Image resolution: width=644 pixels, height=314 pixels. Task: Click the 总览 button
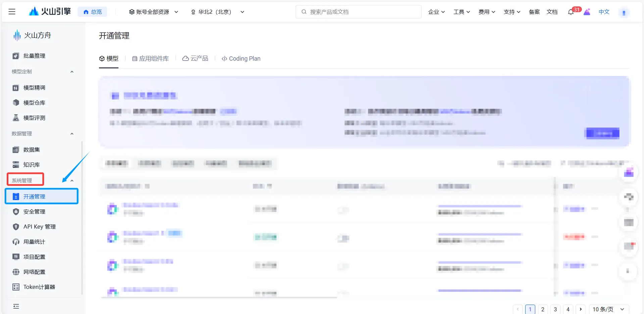click(92, 11)
